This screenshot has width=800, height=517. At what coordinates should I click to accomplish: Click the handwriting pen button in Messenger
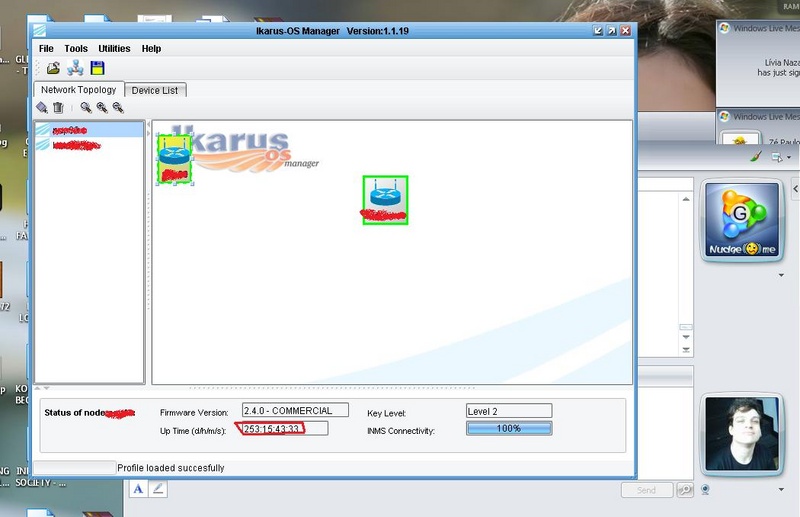click(158, 489)
